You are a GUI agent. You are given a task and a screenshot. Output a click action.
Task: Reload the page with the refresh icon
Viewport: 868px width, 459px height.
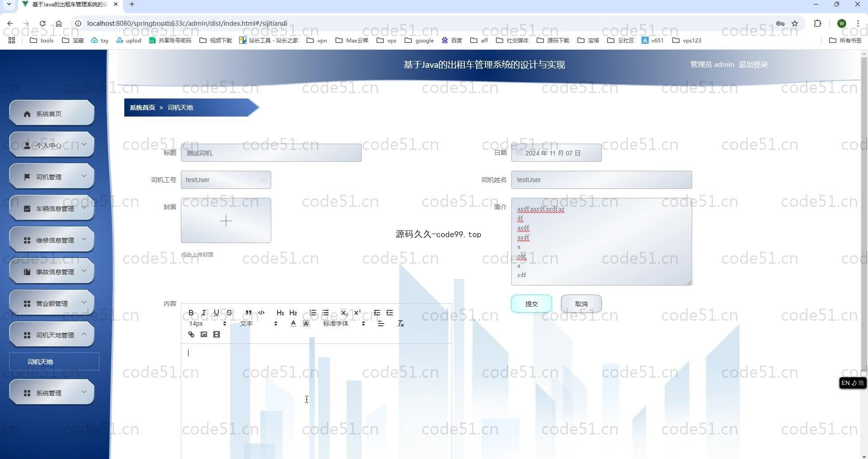pos(42,23)
